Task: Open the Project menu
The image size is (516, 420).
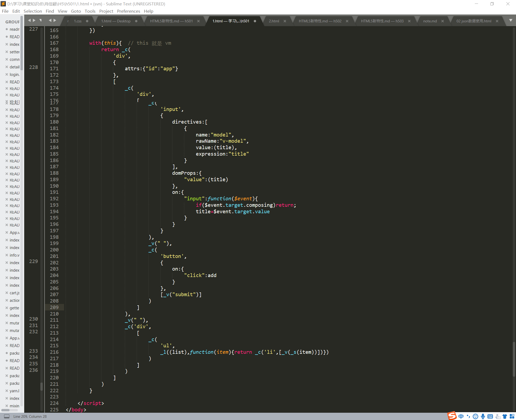Action: 106,11
